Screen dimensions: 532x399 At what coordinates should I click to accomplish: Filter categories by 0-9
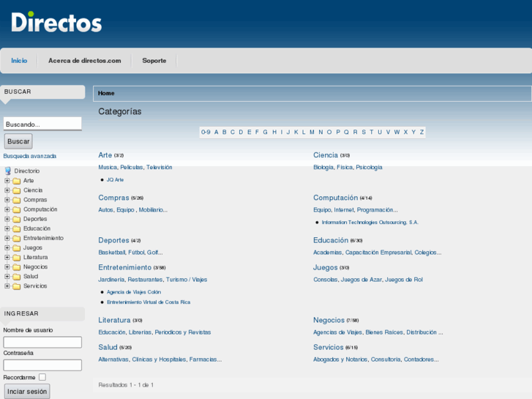(206, 132)
